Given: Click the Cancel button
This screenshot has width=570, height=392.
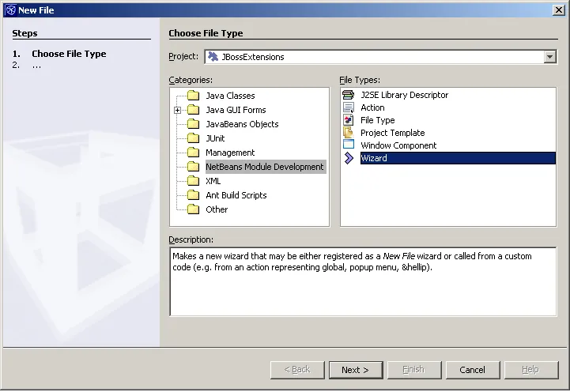Looking at the screenshot, I should click(x=473, y=370).
